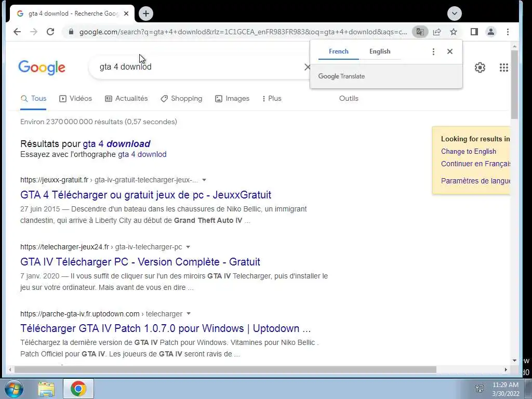
Task: Bookmark this page with the star icon
Action: pyautogui.click(x=454, y=32)
